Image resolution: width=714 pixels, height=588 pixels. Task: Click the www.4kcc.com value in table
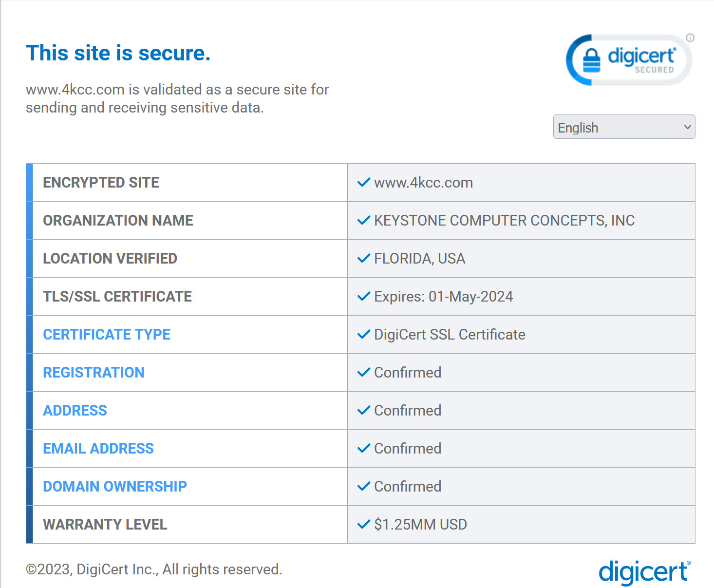tap(423, 183)
